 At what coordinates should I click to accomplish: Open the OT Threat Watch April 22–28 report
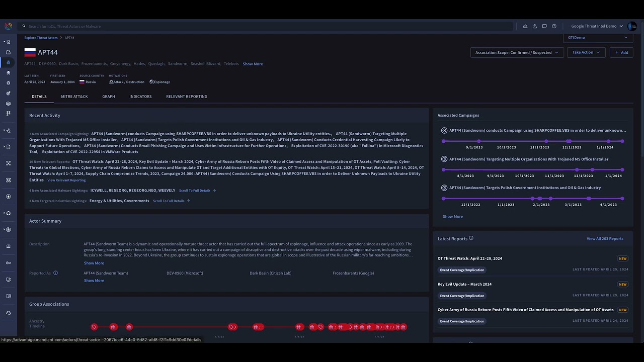point(470,258)
